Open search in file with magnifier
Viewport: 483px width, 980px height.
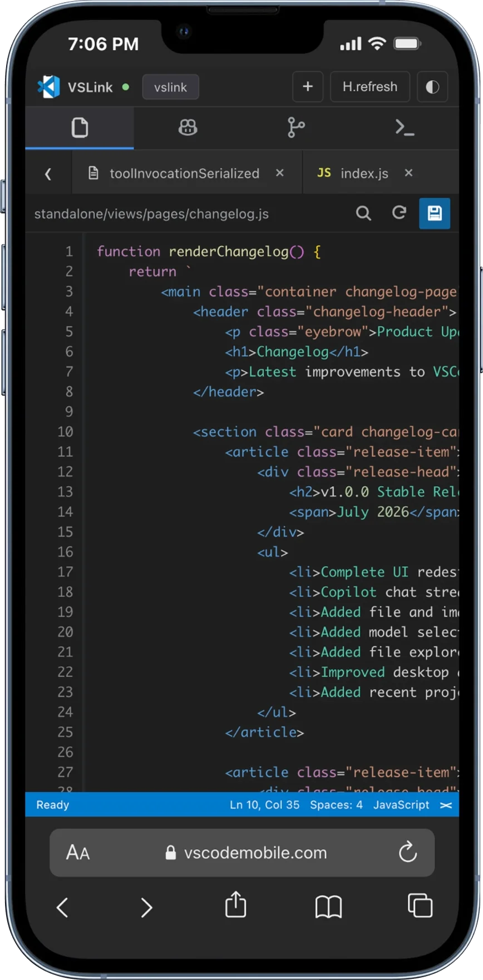pyautogui.click(x=363, y=213)
